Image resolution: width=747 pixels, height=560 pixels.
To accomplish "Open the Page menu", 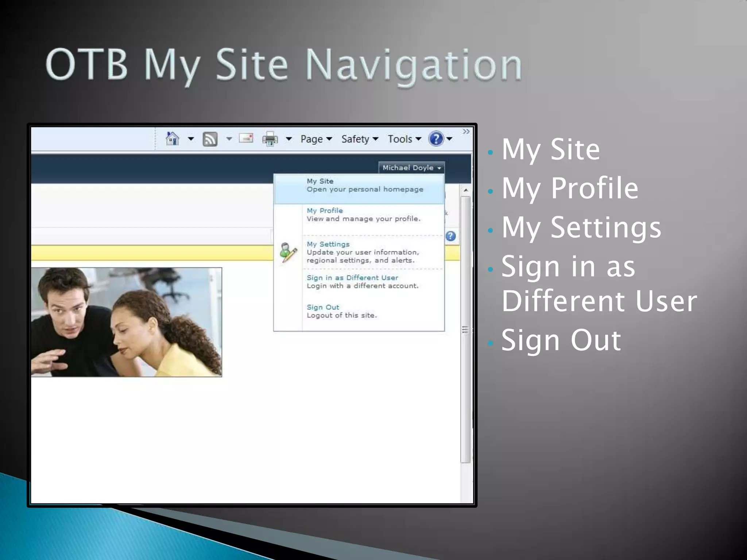I will point(316,139).
